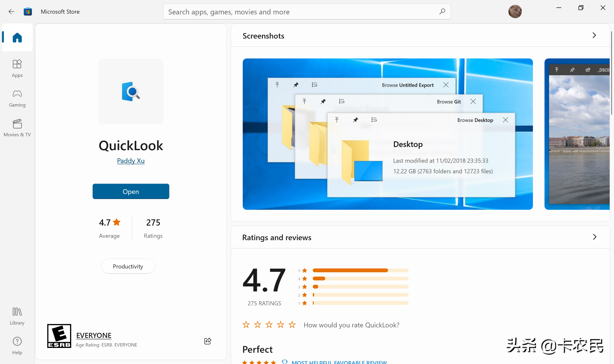Select a 3-star rating for QuickLook
This screenshot has height=364, width=614.
pyautogui.click(x=270, y=324)
